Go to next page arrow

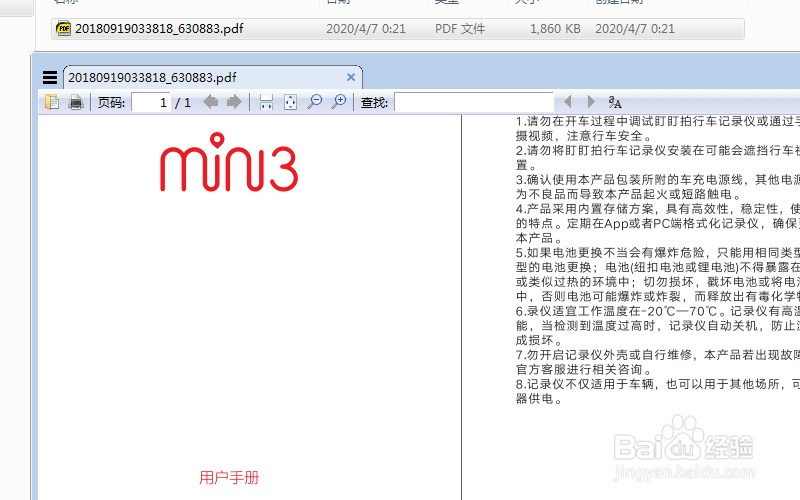click(234, 102)
